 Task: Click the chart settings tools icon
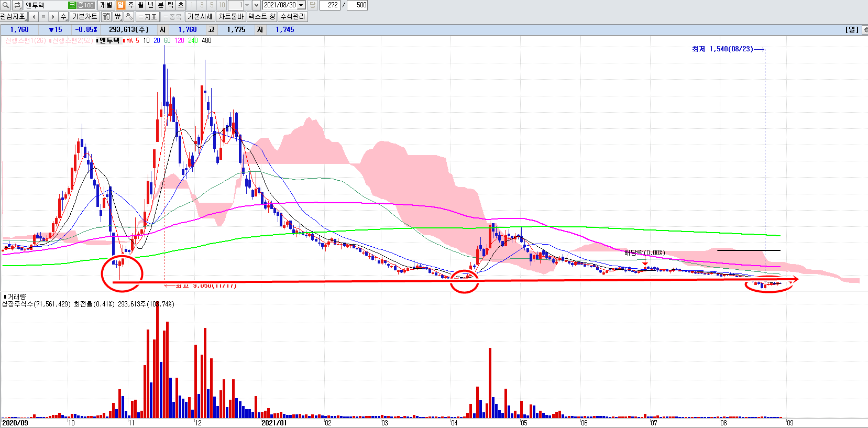[106, 17]
